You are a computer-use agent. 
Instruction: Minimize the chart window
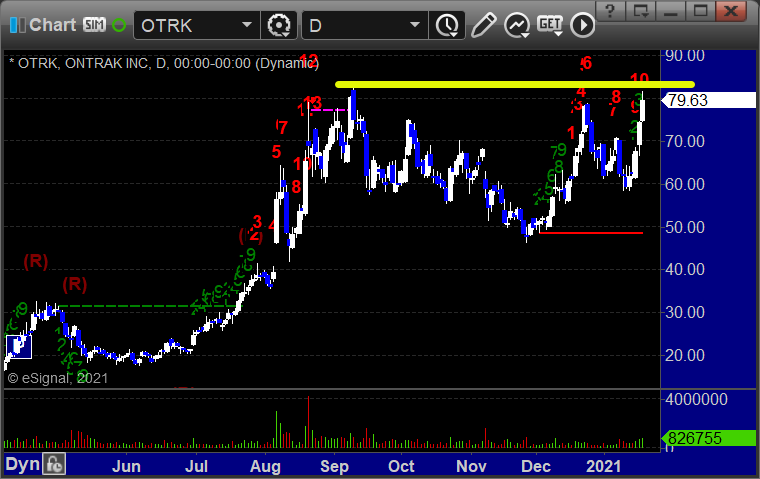pos(670,10)
